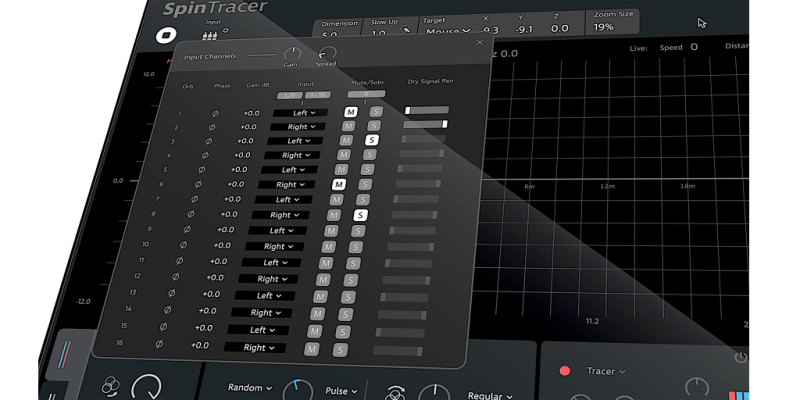Image resolution: width=800 pixels, height=400 pixels.
Task: Open the Regular dropdown
Action: coord(490,396)
